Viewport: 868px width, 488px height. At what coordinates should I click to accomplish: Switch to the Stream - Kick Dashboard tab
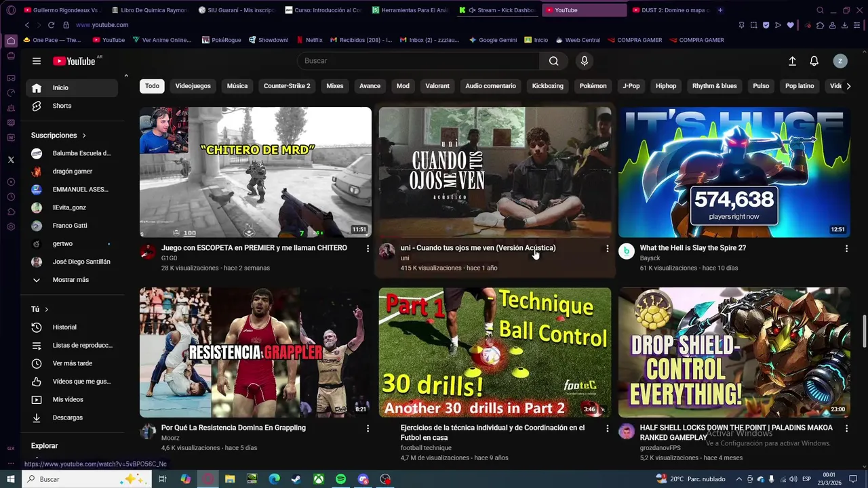(x=497, y=10)
